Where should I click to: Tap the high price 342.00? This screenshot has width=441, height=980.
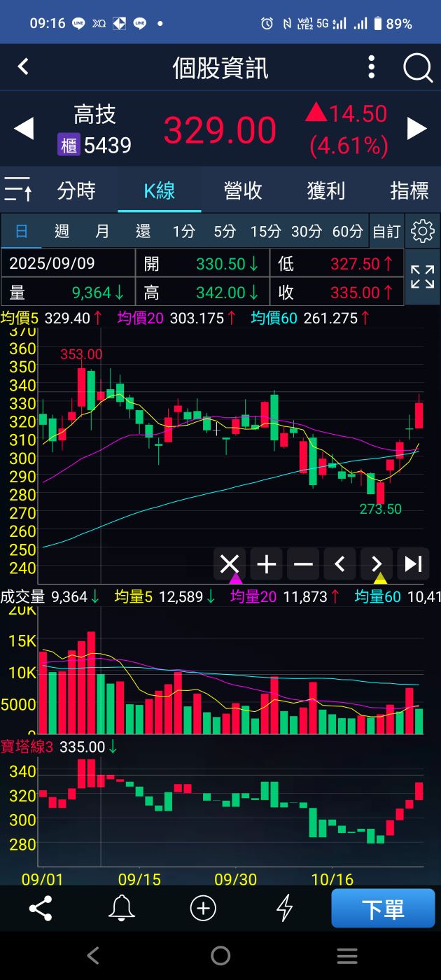(x=220, y=292)
